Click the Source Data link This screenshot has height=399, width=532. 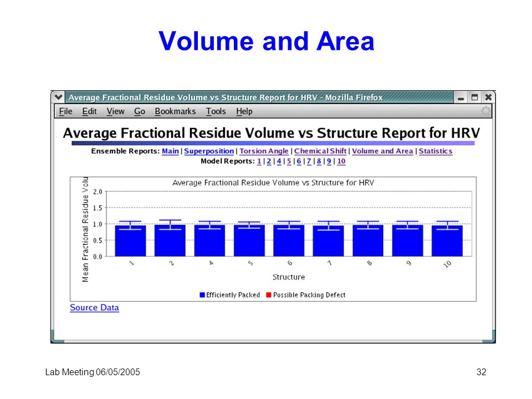pos(94,308)
